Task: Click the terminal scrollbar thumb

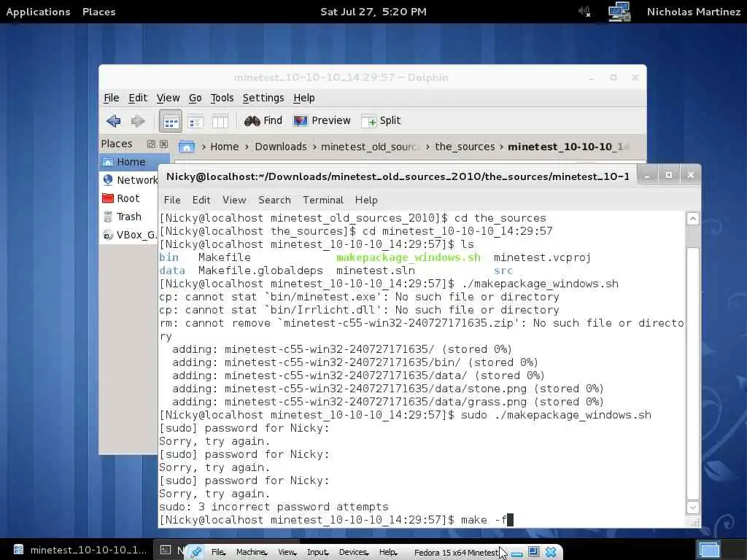Action: coord(693,373)
